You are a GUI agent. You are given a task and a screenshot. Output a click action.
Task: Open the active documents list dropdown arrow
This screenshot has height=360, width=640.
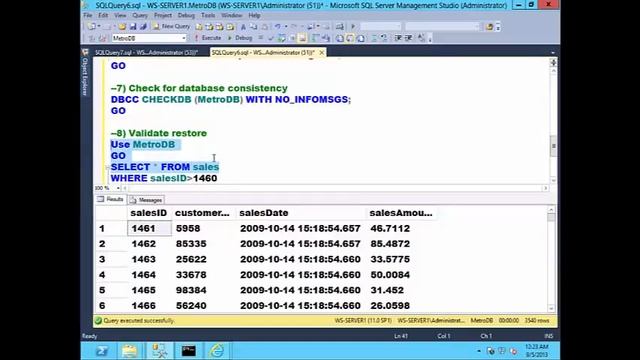point(553,53)
